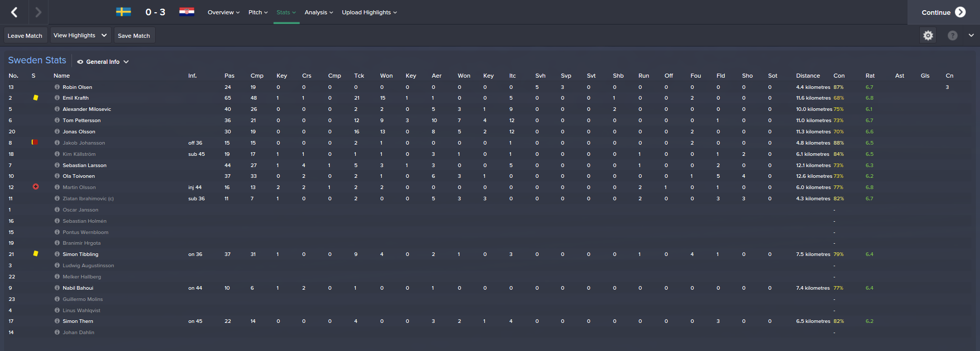The height and width of the screenshot is (351, 980).
Task: Click the Sweden flag icon
Action: click(124, 12)
